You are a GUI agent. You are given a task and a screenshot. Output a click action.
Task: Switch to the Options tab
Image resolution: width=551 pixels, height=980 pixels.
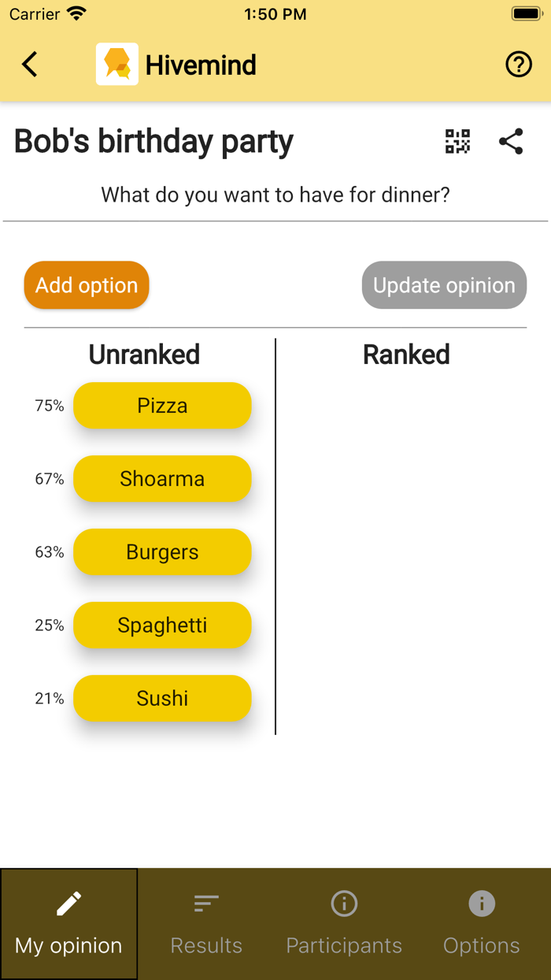point(482,924)
